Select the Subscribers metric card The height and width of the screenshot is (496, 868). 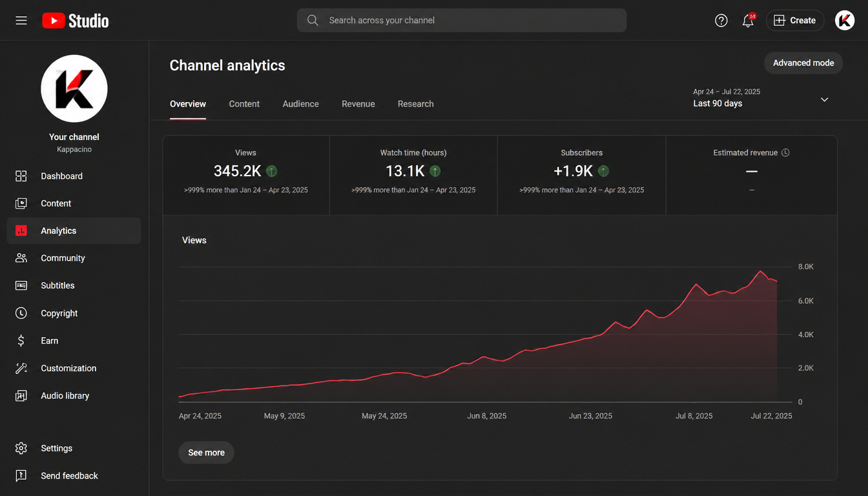click(582, 175)
